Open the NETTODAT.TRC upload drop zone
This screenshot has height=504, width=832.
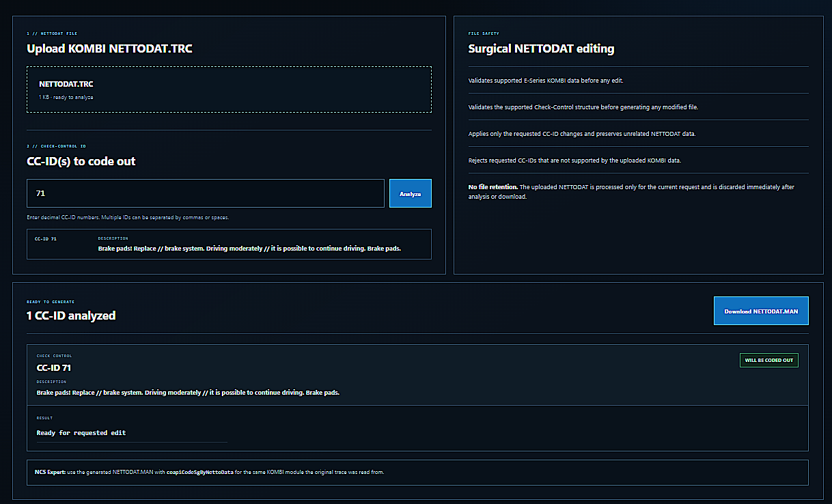point(229,89)
